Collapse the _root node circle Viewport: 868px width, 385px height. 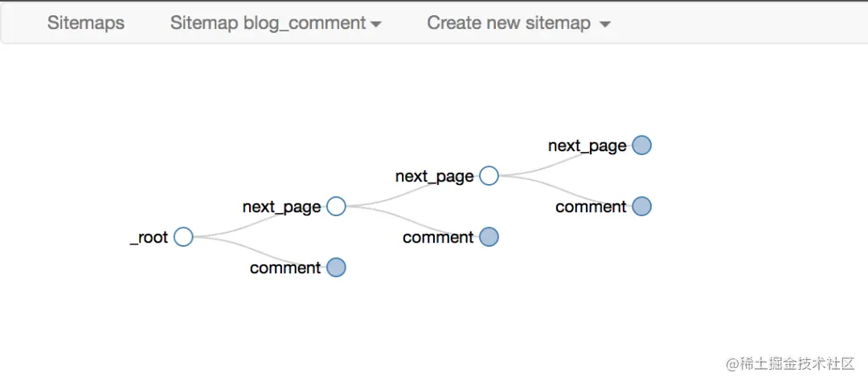point(184,237)
